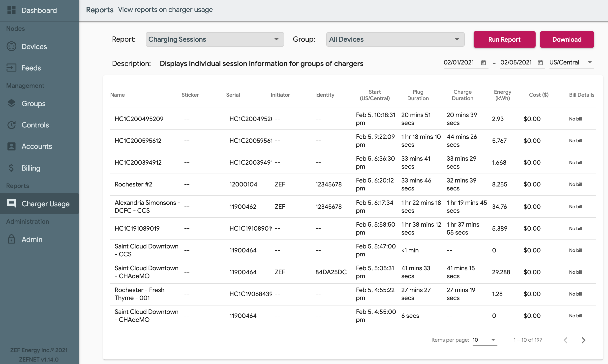Expand the Report type dropdown
Image resolution: width=608 pixels, height=364 pixels.
(x=215, y=39)
